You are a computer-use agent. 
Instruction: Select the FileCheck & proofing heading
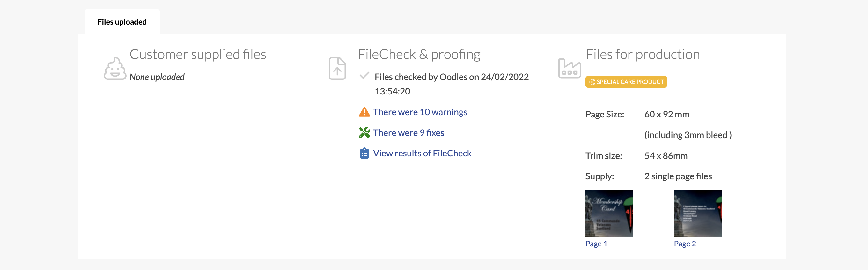419,54
